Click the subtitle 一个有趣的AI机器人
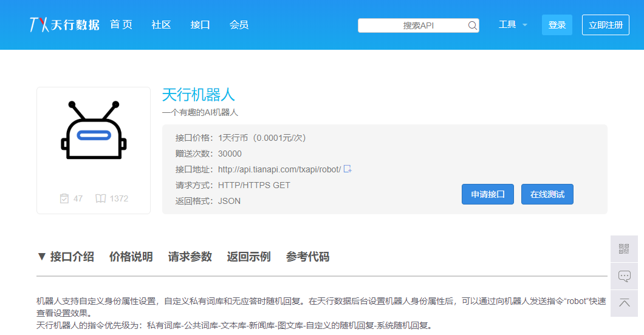Image resolution: width=644 pixels, height=335 pixels. coord(200,112)
